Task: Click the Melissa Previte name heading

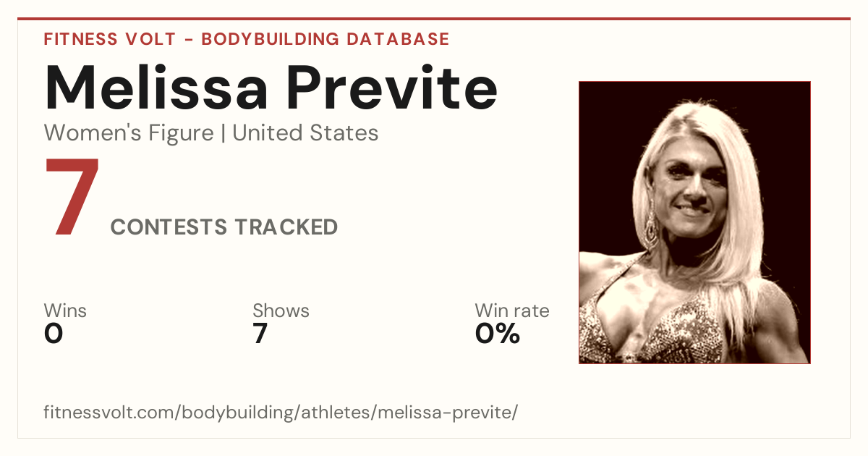Action: (x=271, y=88)
